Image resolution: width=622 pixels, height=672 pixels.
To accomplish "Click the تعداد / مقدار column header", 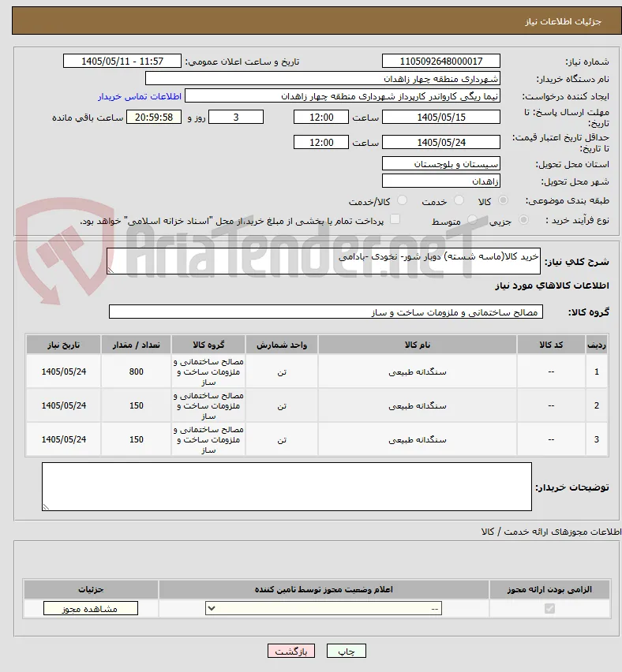I will pyautogui.click(x=136, y=345).
